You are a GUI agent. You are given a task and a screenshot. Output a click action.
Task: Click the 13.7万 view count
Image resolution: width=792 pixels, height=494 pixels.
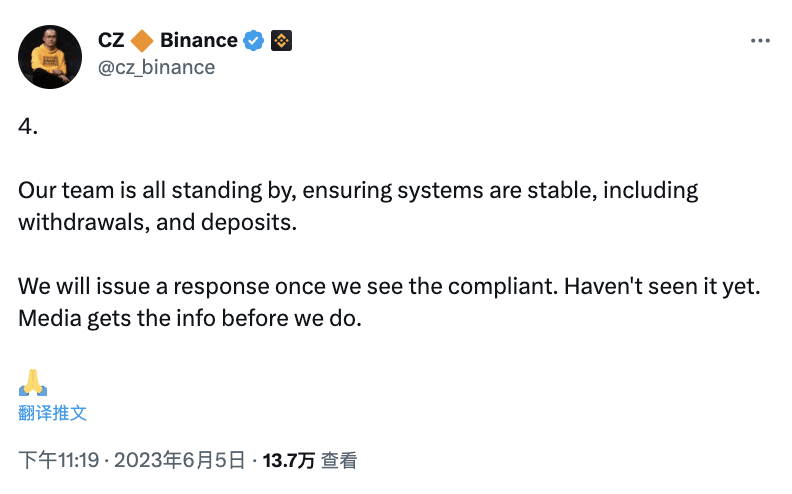point(288,460)
